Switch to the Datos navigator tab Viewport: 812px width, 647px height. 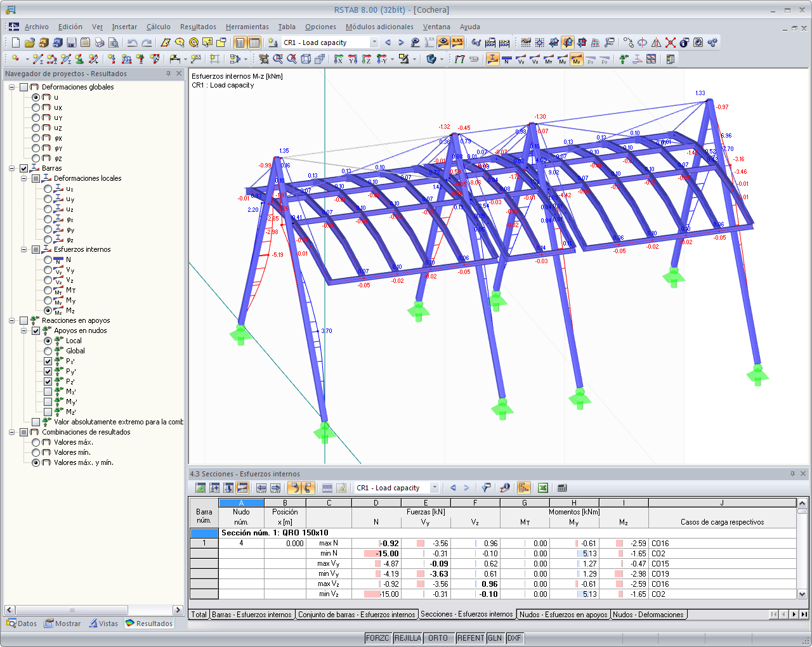(x=22, y=624)
